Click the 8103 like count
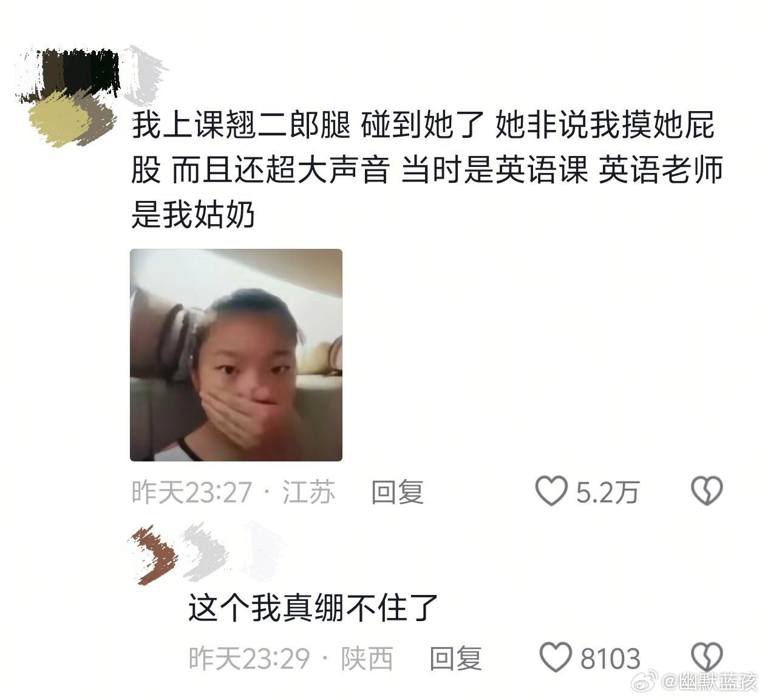 (x=610, y=659)
